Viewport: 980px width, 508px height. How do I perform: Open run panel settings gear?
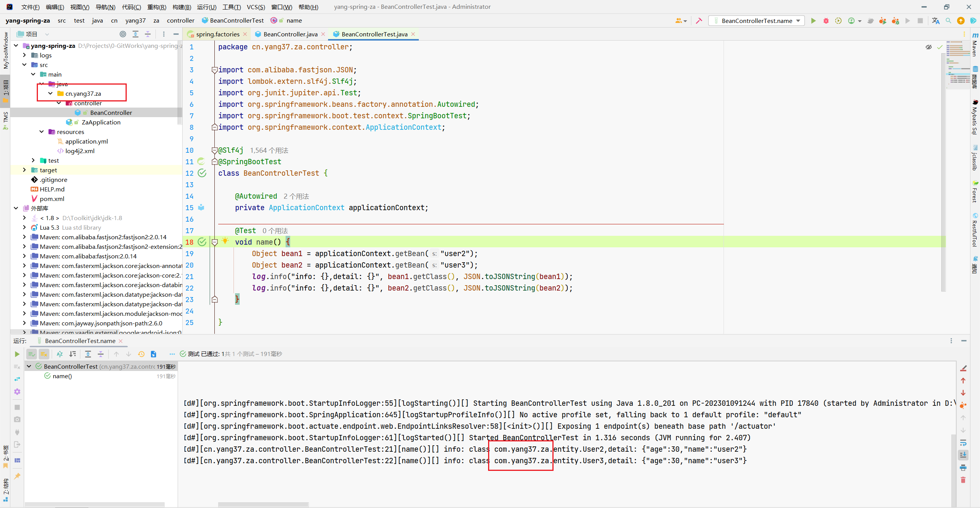tap(17, 392)
